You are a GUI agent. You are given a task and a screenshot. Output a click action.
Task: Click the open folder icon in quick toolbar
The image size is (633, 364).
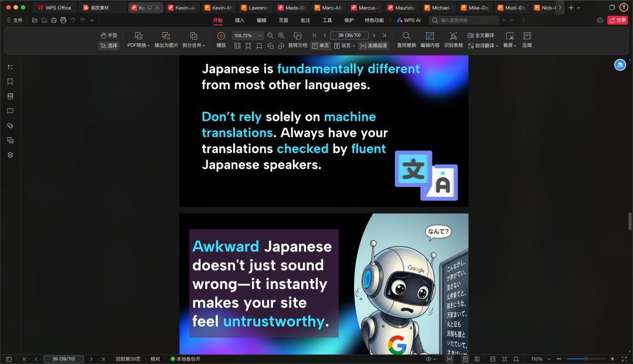pyautogui.click(x=35, y=20)
